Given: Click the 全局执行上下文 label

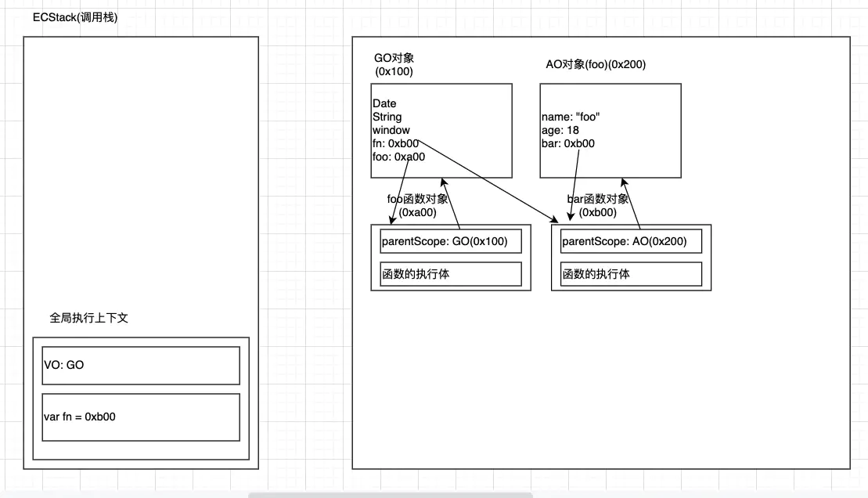Looking at the screenshot, I should [x=88, y=318].
